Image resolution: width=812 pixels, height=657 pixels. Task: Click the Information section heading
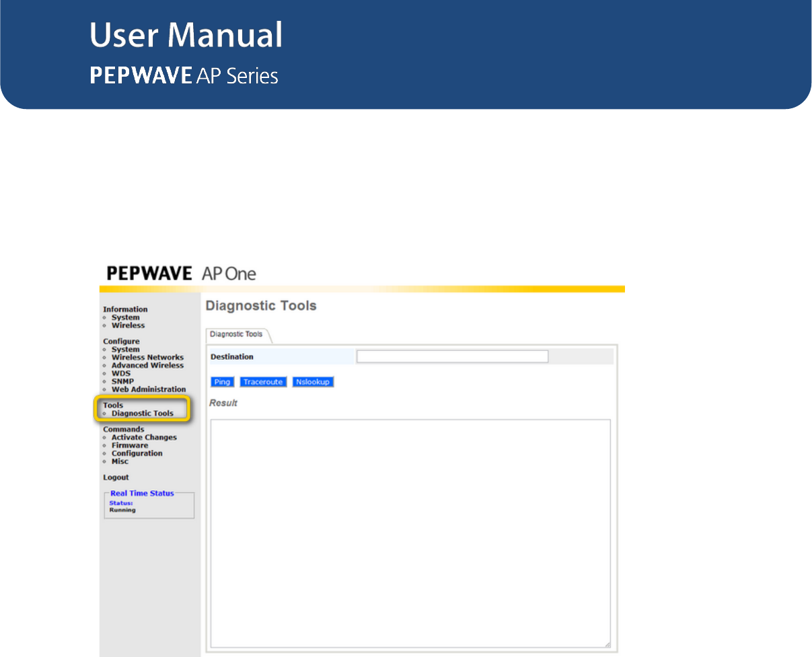point(125,310)
